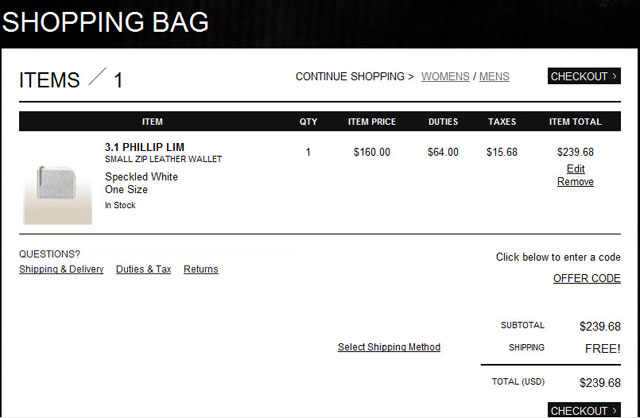Click Offer Code to enter a code

[587, 278]
